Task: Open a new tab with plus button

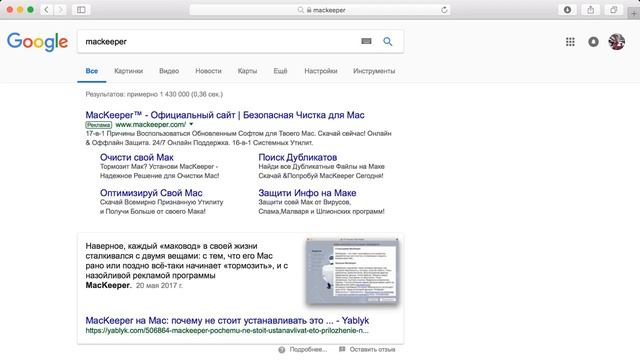Action: point(634,13)
